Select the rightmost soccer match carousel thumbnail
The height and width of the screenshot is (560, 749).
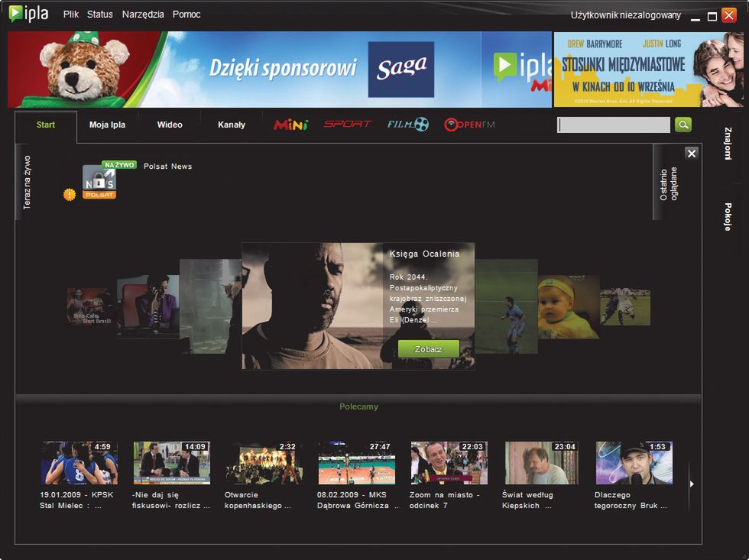625,306
